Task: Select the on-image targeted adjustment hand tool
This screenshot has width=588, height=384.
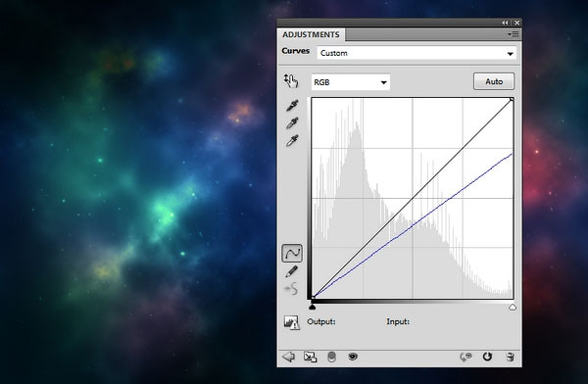Action: click(x=291, y=81)
